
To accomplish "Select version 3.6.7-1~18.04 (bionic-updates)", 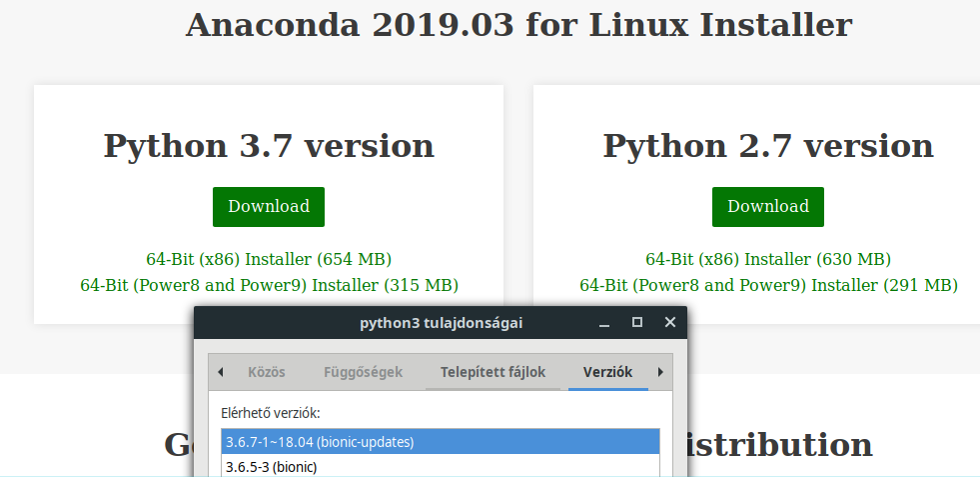I will 440,441.
